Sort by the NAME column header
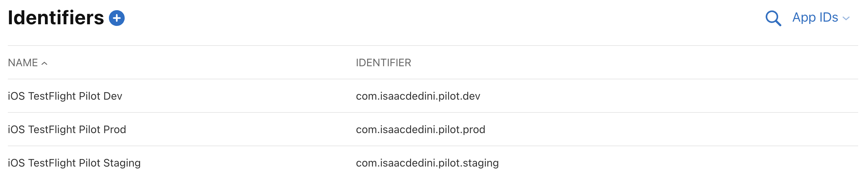Image resolution: width=868 pixels, height=179 pixels. tap(23, 63)
